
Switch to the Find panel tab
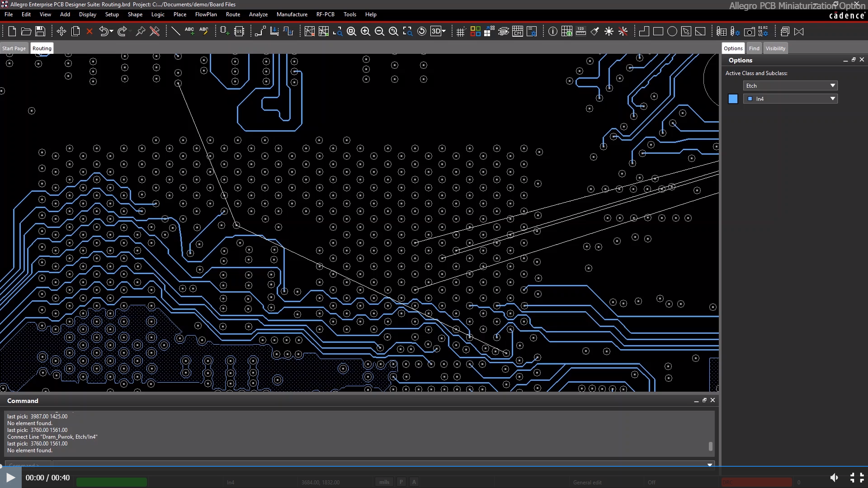tap(754, 48)
